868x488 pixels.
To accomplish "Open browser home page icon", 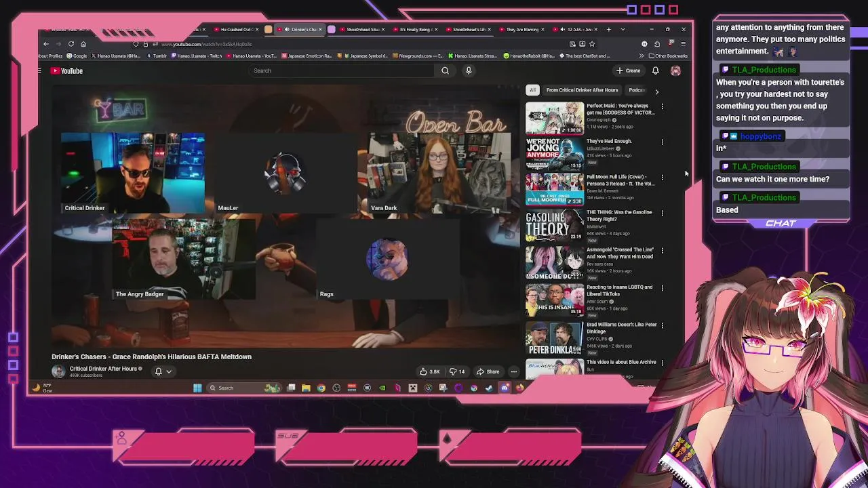I will 83,44.
